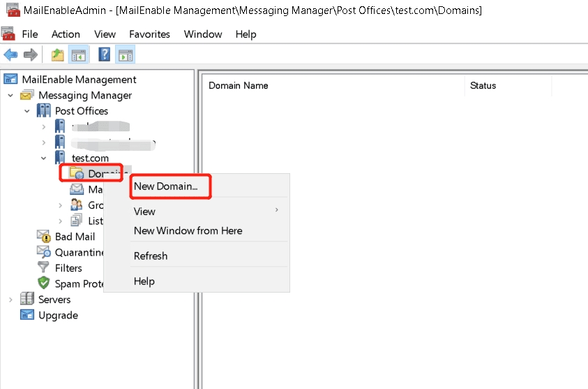588x389 pixels.
Task: Click the Back arrow in the toolbar
Action: click(x=10, y=54)
